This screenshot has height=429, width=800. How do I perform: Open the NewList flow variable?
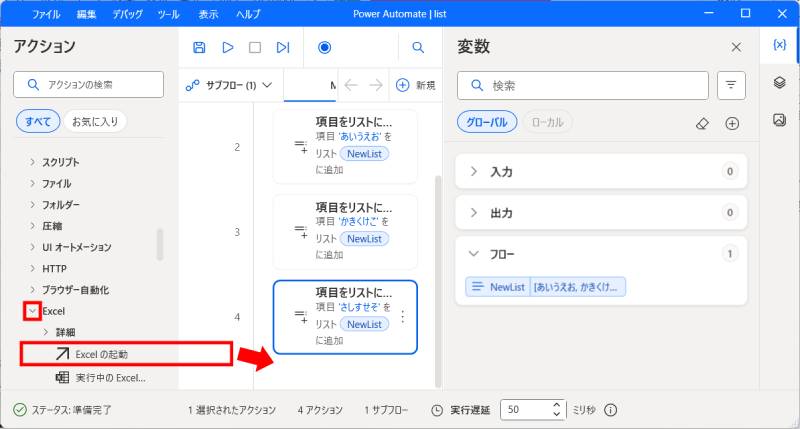pyautogui.click(x=545, y=287)
